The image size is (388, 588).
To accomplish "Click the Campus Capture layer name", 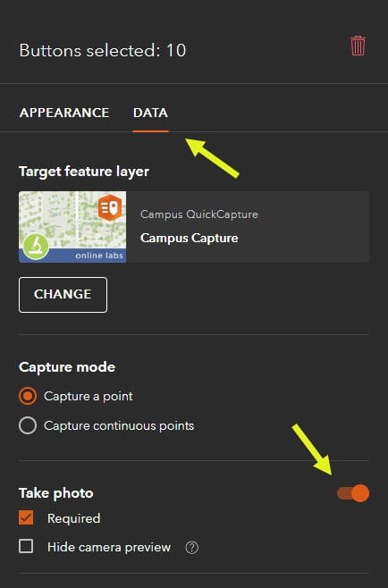I will click(190, 238).
